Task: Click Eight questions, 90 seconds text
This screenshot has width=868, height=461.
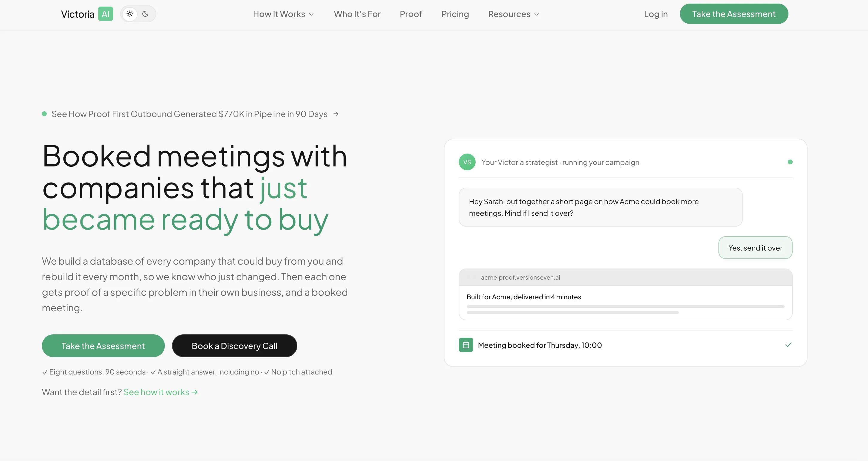Action: click(x=97, y=371)
